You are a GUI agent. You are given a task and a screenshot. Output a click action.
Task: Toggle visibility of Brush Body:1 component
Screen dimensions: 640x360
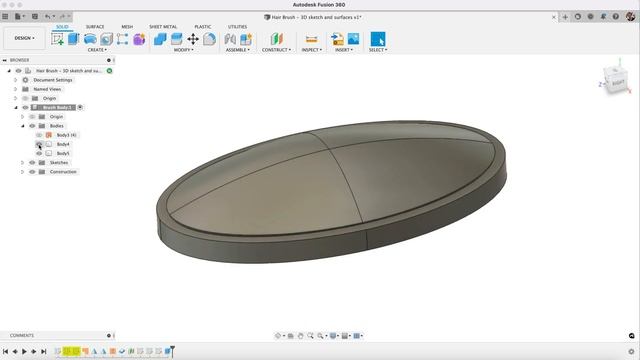(x=25, y=107)
